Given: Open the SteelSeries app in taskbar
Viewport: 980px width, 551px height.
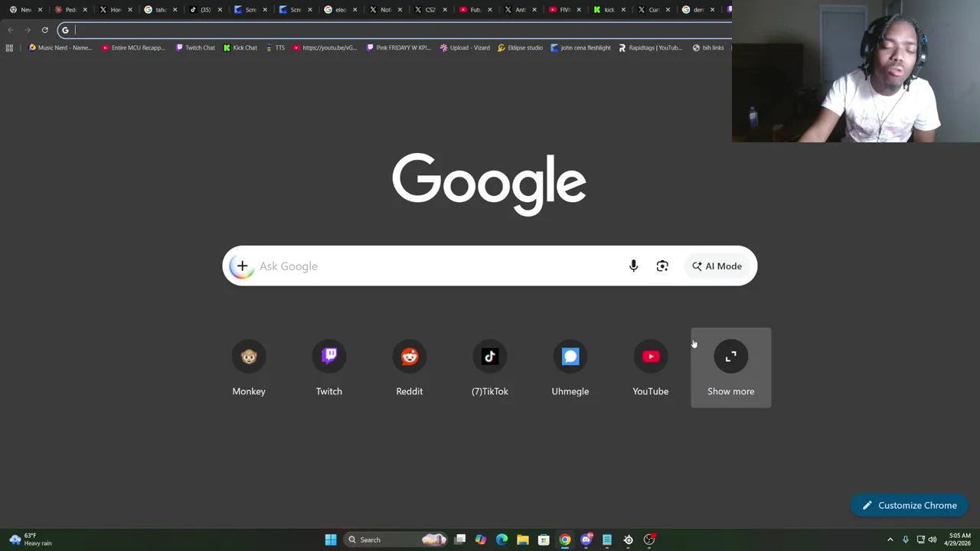Looking at the screenshot, I should point(629,540).
